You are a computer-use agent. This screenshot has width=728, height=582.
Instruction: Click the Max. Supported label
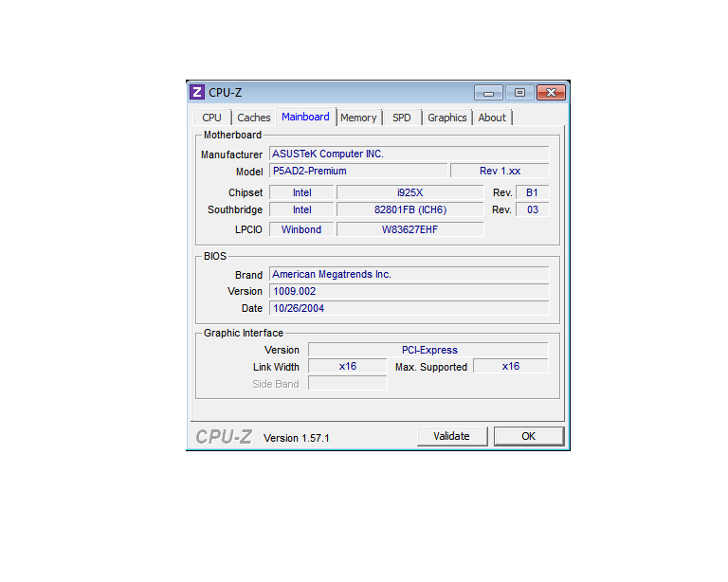(431, 367)
